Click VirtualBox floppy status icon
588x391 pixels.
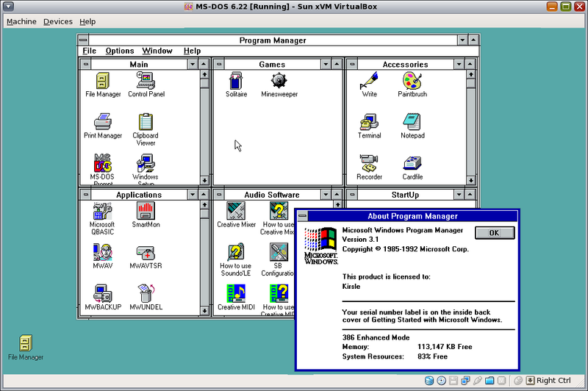[x=453, y=381]
